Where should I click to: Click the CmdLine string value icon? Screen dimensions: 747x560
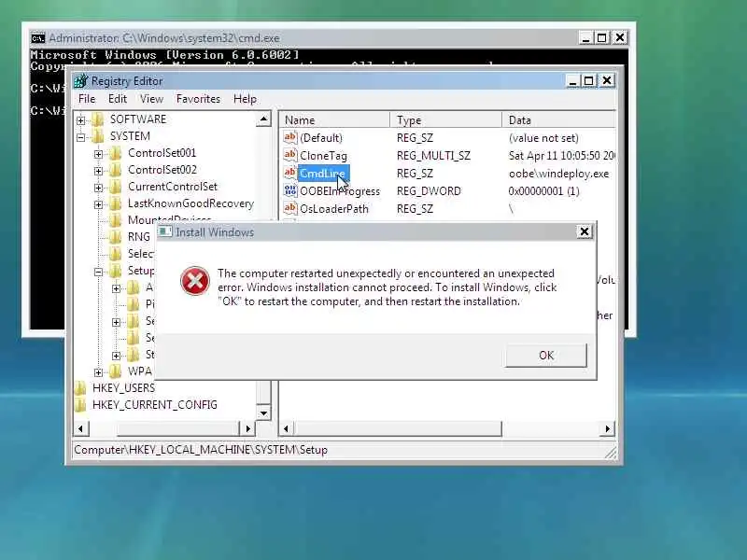[x=290, y=173]
